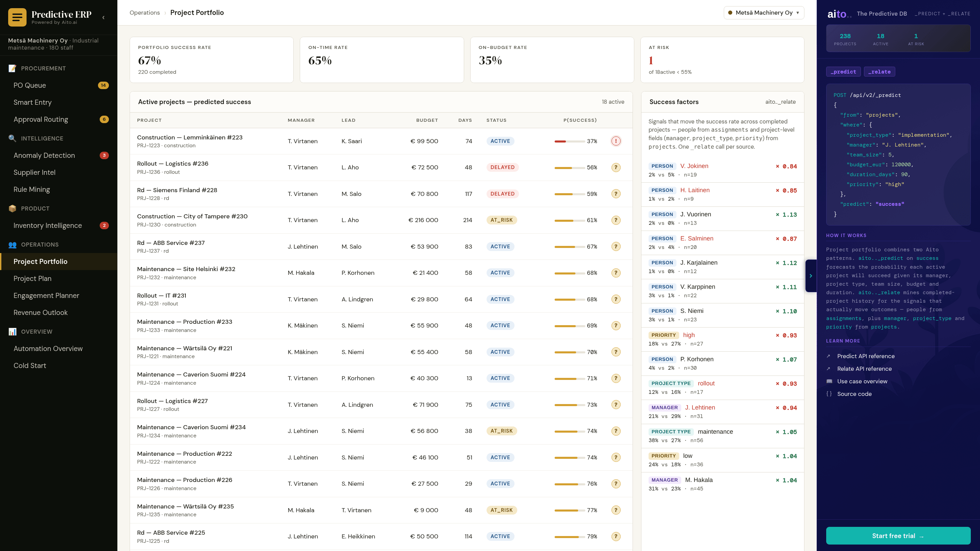Open the Use case overview link

[862, 381]
